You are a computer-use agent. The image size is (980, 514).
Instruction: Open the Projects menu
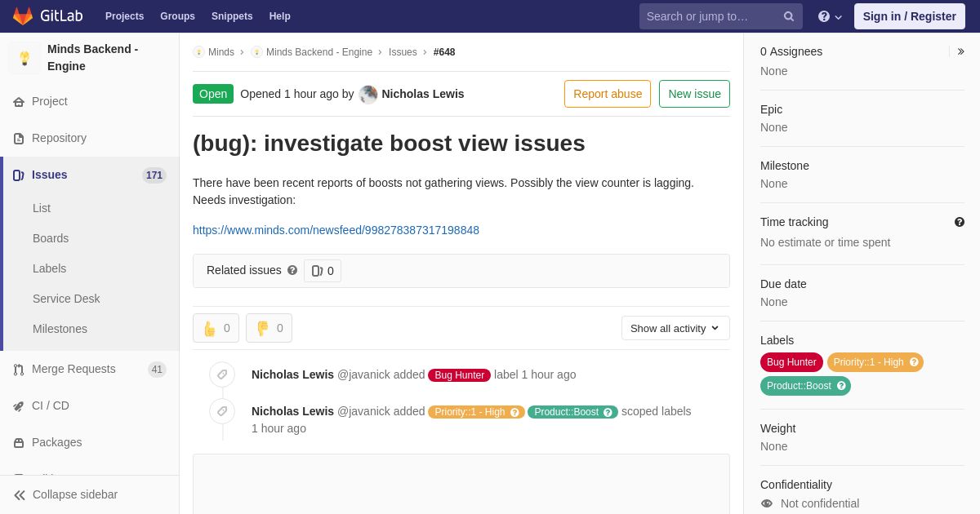pyautogui.click(x=125, y=16)
